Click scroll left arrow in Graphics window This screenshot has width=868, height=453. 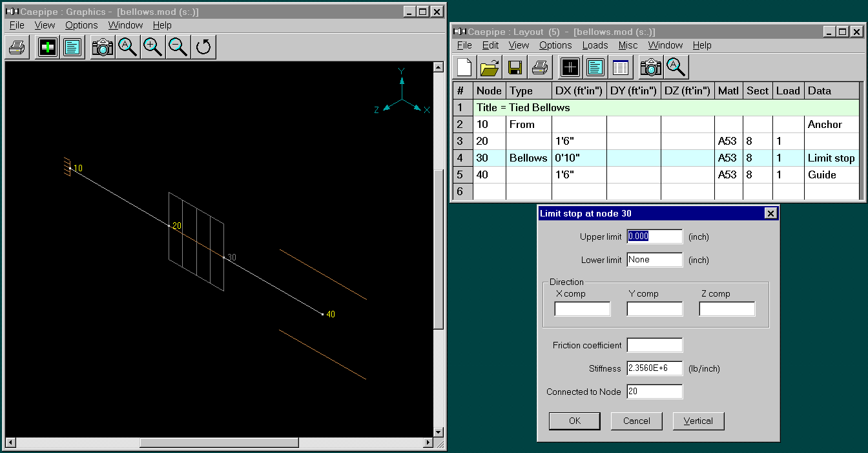click(x=10, y=443)
